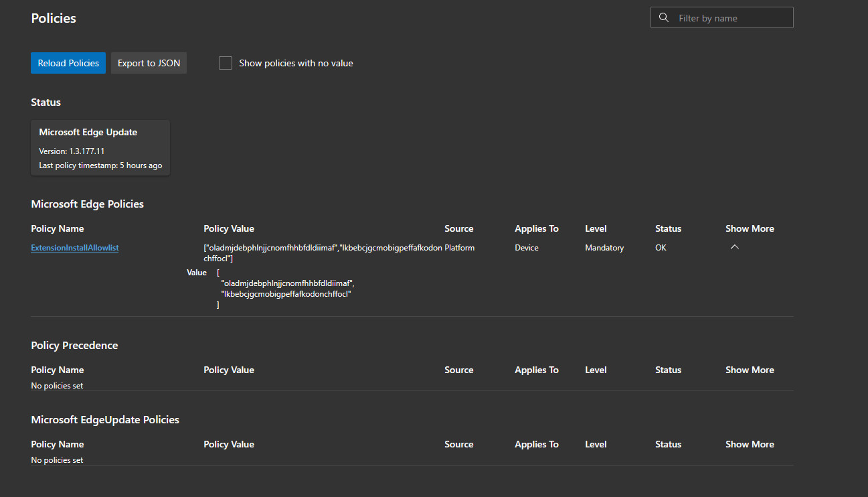Click the Level column header under Policy Precedence
This screenshot has width=868, height=497.
tap(595, 369)
